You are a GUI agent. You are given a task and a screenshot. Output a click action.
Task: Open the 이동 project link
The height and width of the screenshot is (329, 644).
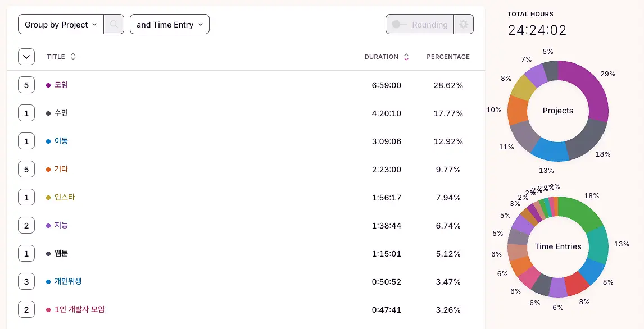point(61,141)
